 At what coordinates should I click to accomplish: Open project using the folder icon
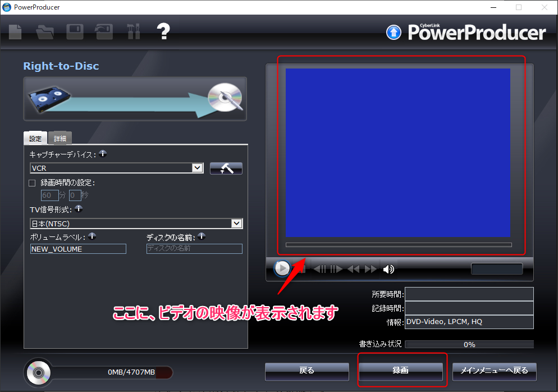pos(45,32)
